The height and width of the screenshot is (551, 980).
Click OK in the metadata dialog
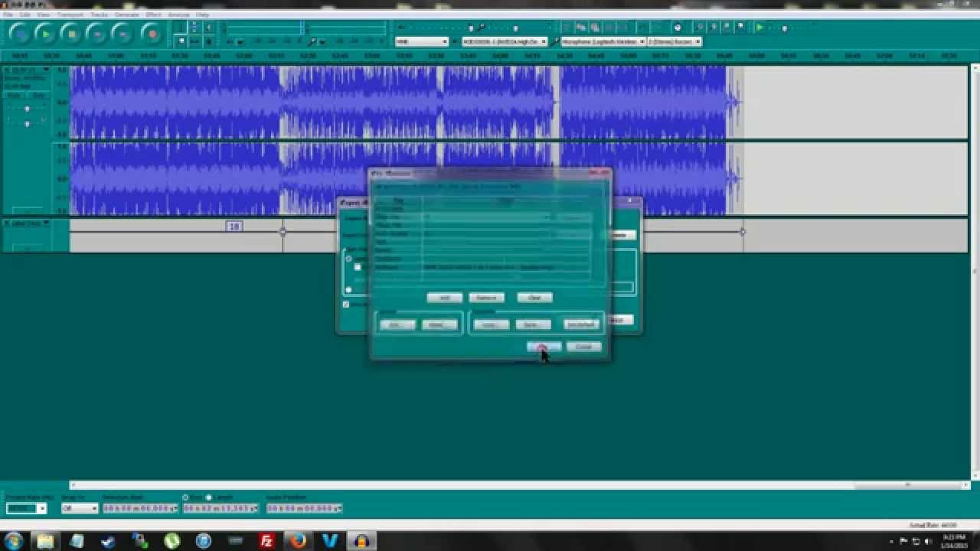pyautogui.click(x=544, y=347)
